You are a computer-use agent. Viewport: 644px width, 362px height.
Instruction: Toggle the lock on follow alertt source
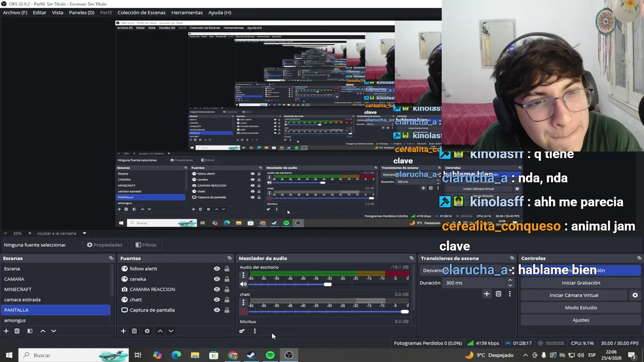click(227, 268)
